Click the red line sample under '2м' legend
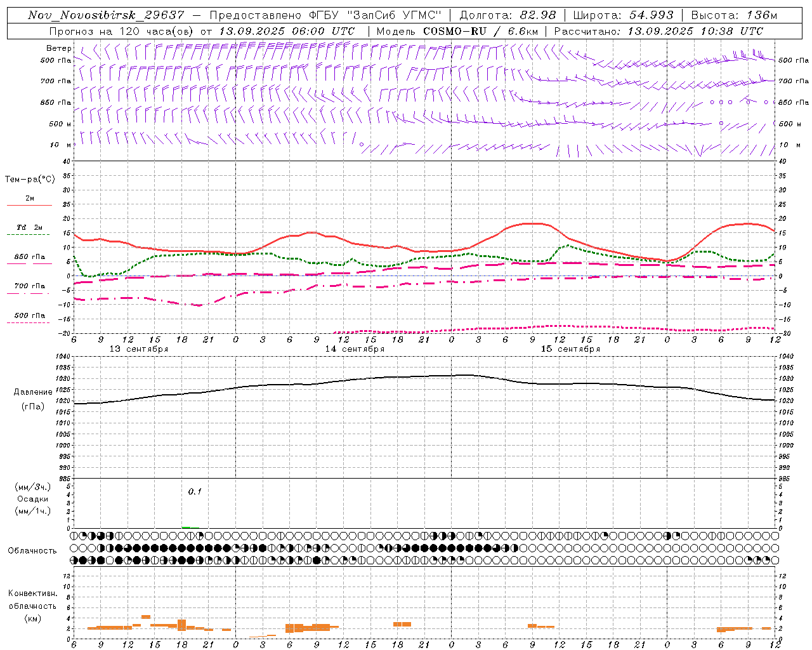This screenshot has width=812, height=650. pyautogui.click(x=29, y=205)
